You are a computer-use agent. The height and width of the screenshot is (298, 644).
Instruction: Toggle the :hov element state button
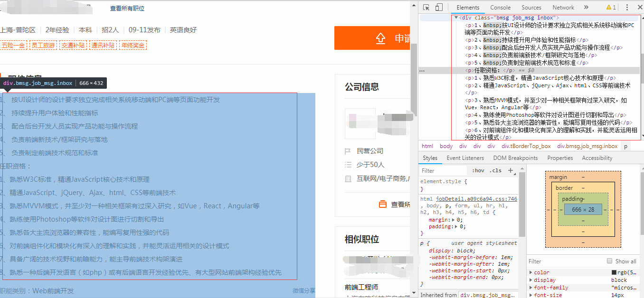[478, 170]
